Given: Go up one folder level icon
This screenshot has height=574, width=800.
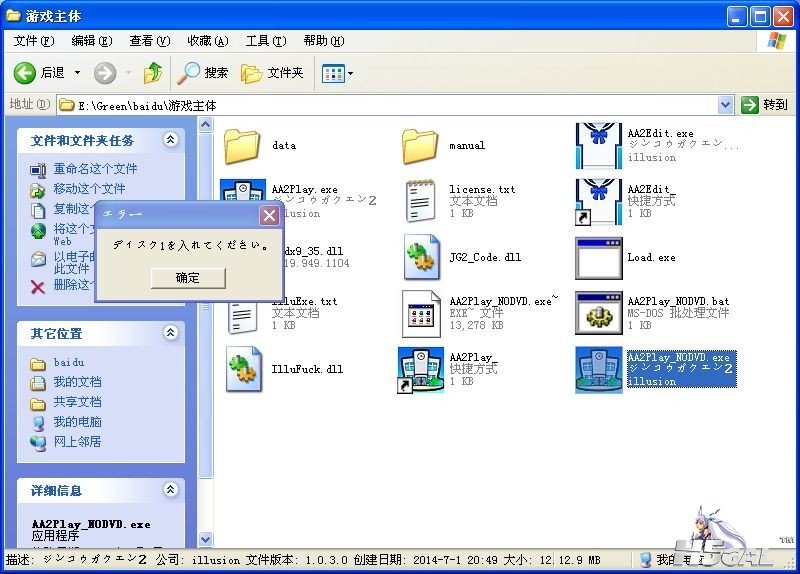Looking at the screenshot, I should point(153,73).
